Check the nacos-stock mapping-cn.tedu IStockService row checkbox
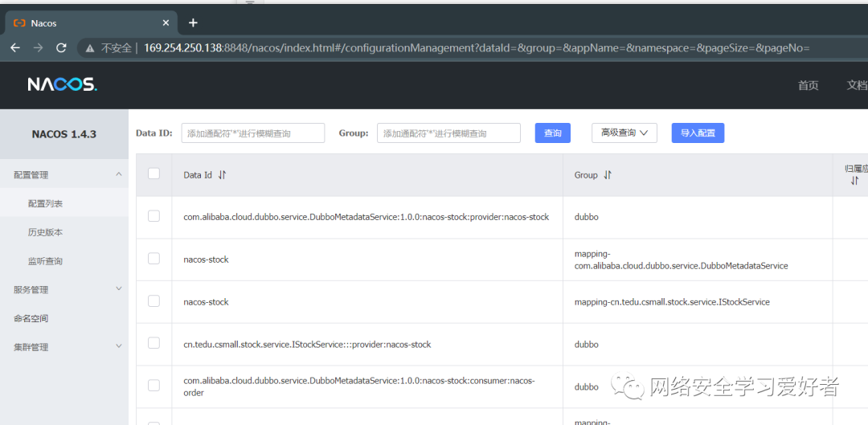 pyautogui.click(x=154, y=301)
